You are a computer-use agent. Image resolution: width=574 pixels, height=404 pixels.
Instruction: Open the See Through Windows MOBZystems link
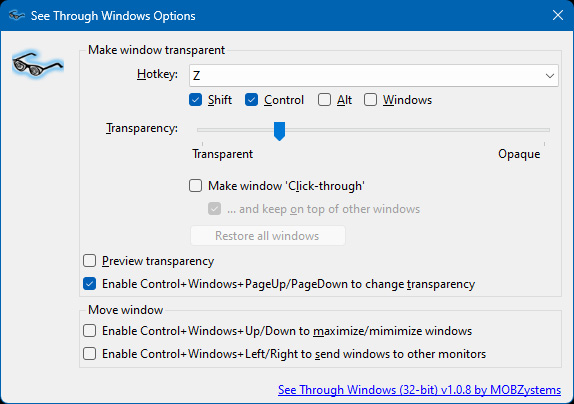[419, 390]
